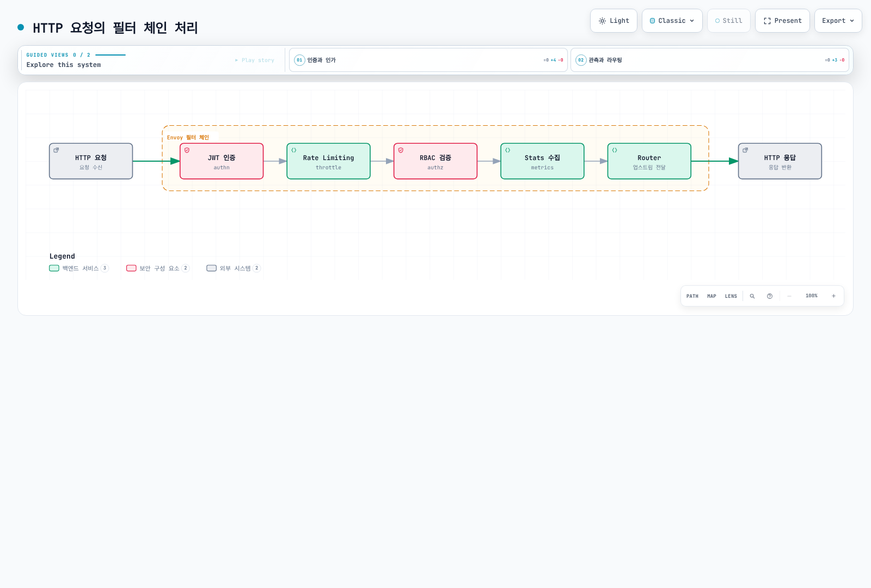Click the Legend heading
The width and height of the screenshot is (871, 588).
point(62,256)
